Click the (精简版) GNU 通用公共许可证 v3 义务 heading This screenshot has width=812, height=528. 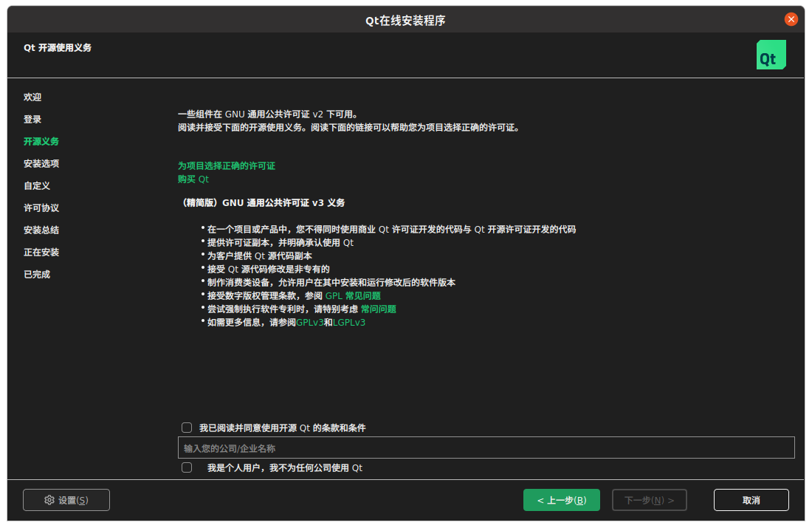(x=261, y=202)
